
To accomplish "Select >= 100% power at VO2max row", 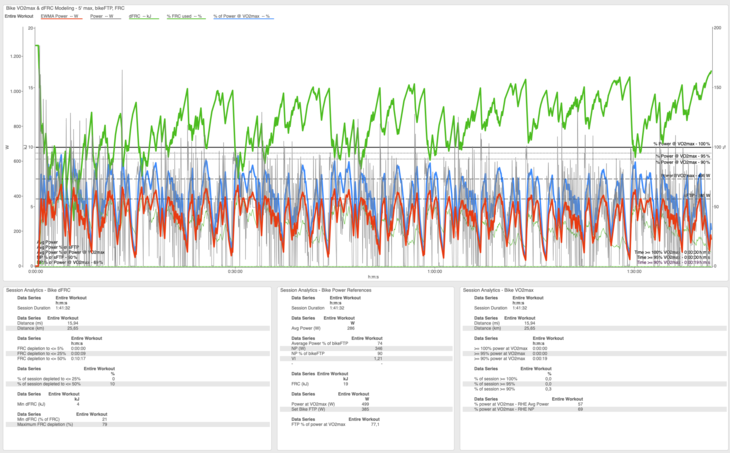I will tap(595, 349).
